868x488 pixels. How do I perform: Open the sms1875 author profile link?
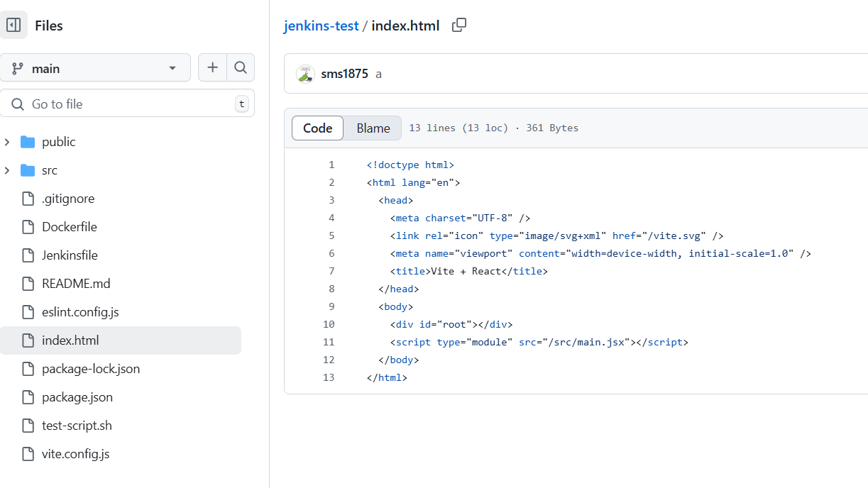click(x=344, y=74)
